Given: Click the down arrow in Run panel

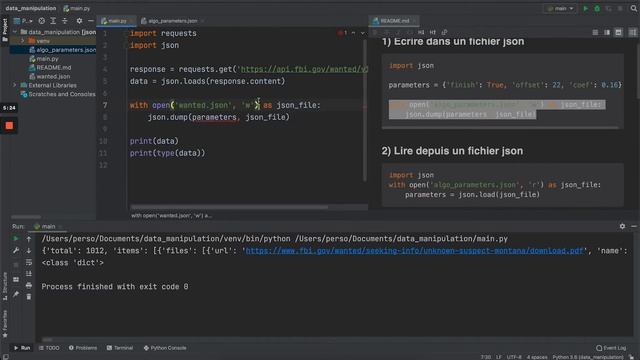Looking at the screenshot, I should 29,250.
